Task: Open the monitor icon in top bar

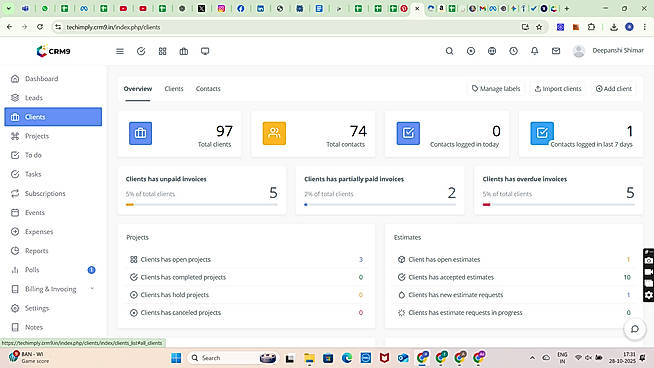Action: pos(205,51)
